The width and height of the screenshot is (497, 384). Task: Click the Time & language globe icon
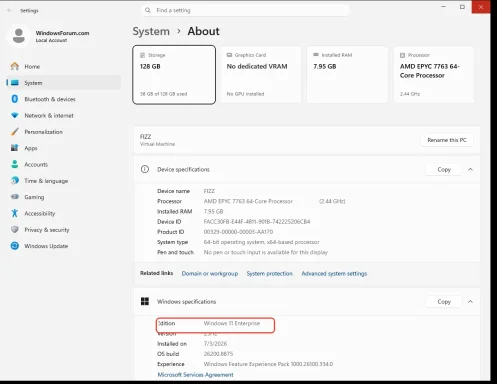point(15,180)
